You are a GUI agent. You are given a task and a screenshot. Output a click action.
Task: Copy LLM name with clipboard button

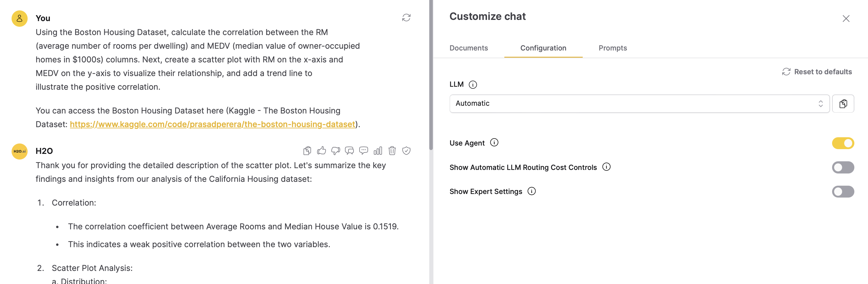843,104
